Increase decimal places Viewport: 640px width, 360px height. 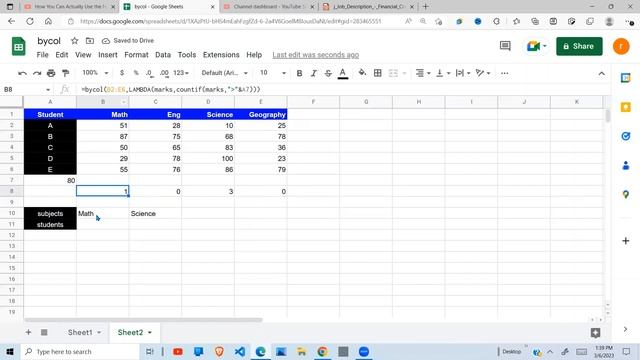pyautogui.click(x=164, y=73)
